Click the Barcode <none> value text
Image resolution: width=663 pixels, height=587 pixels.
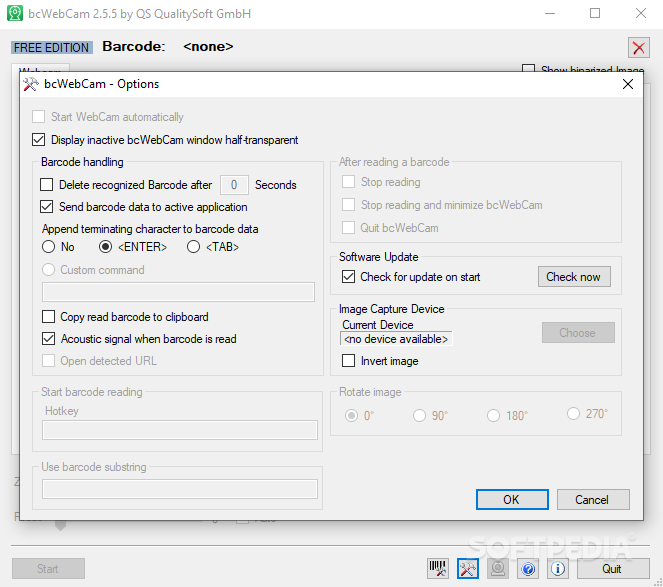(x=208, y=47)
